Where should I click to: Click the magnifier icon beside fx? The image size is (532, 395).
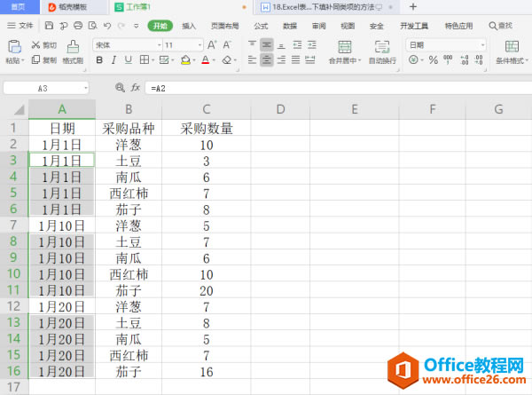click(120, 88)
